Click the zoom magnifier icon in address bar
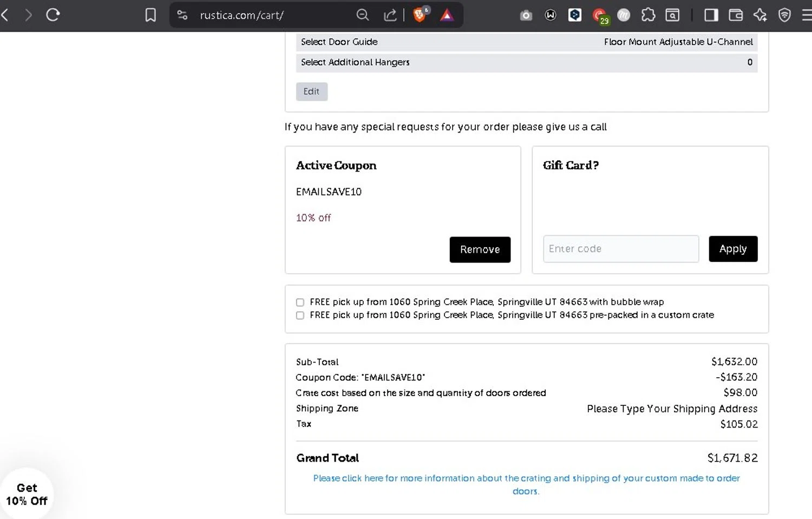Viewport: 812px width, 519px height. pyautogui.click(x=363, y=15)
